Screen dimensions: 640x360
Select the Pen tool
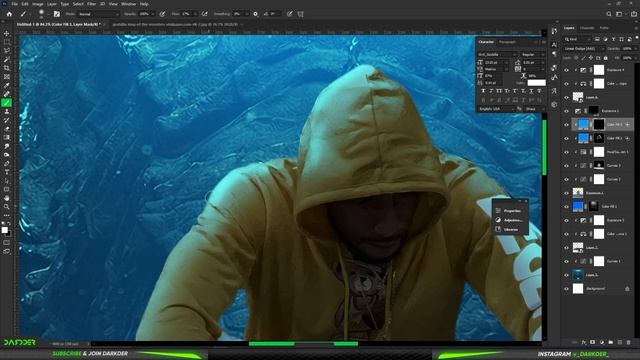tap(7, 163)
